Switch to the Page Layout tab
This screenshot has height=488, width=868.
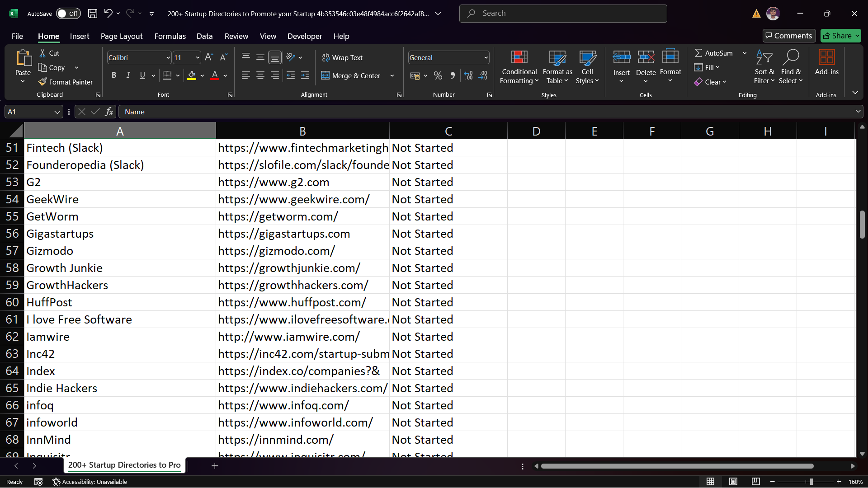122,36
